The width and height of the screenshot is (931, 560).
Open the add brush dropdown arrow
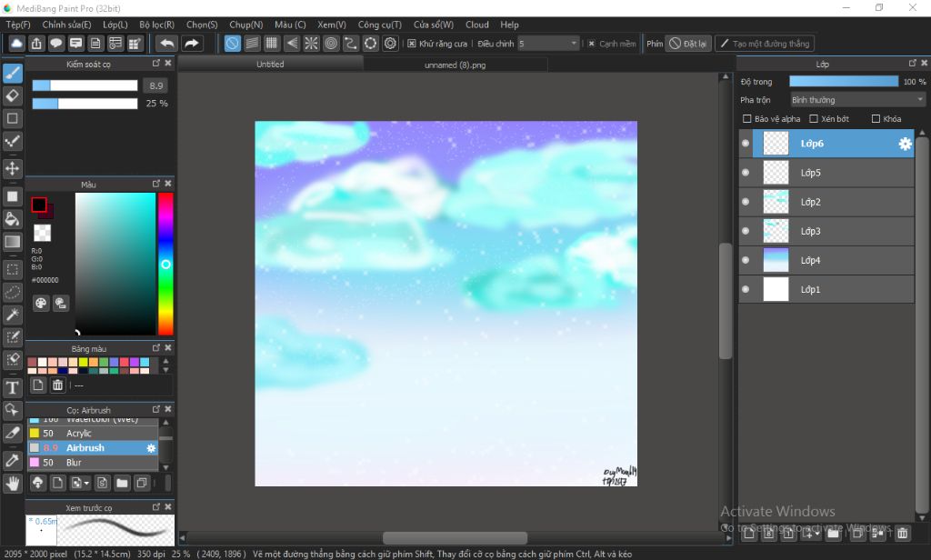86,484
